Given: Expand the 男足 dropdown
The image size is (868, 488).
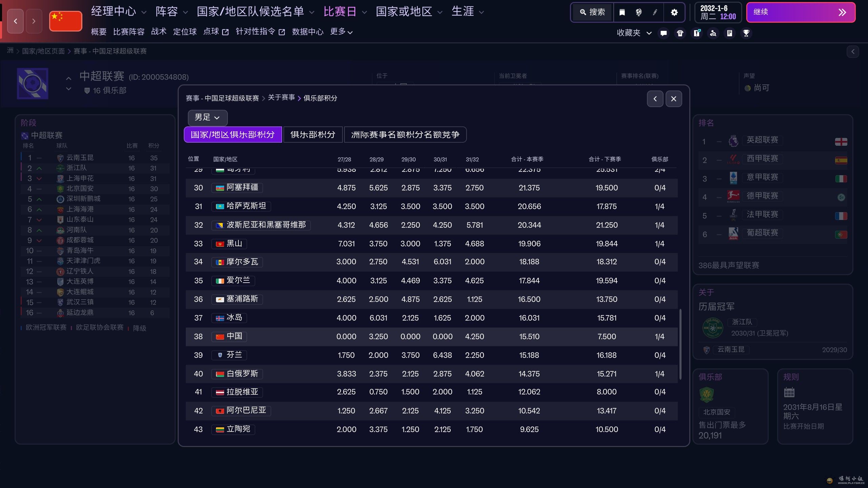Looking at the screenshot, I should [208, 118].
